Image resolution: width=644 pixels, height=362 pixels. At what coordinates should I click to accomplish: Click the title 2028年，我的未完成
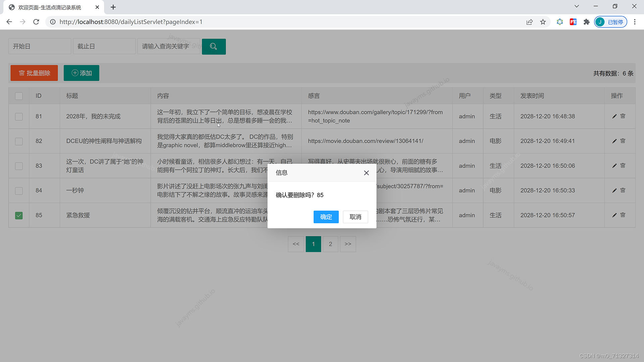pyautogui.click(x=93, y=116)
